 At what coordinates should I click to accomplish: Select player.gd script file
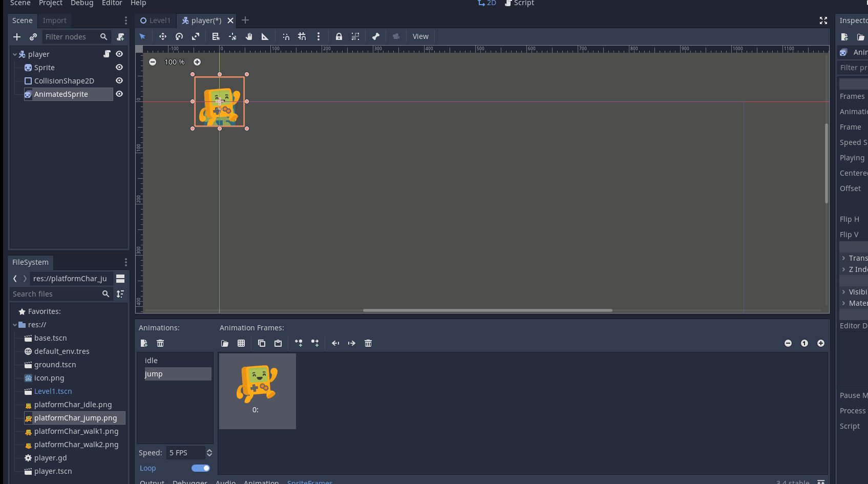pyautogui.click(x=50, y=458)
